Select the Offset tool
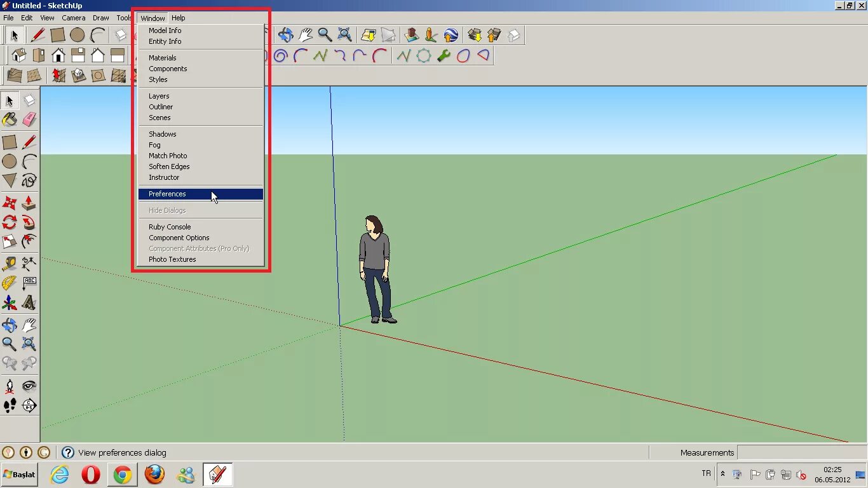This screenshot has width=868, height=488. pyautogui.click(x=29, y=242)
